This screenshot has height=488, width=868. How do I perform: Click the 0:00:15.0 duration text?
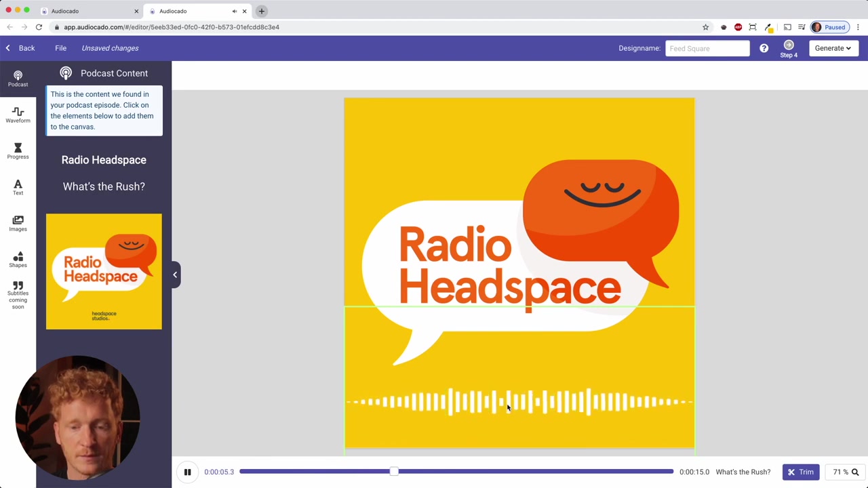[694, 472]
